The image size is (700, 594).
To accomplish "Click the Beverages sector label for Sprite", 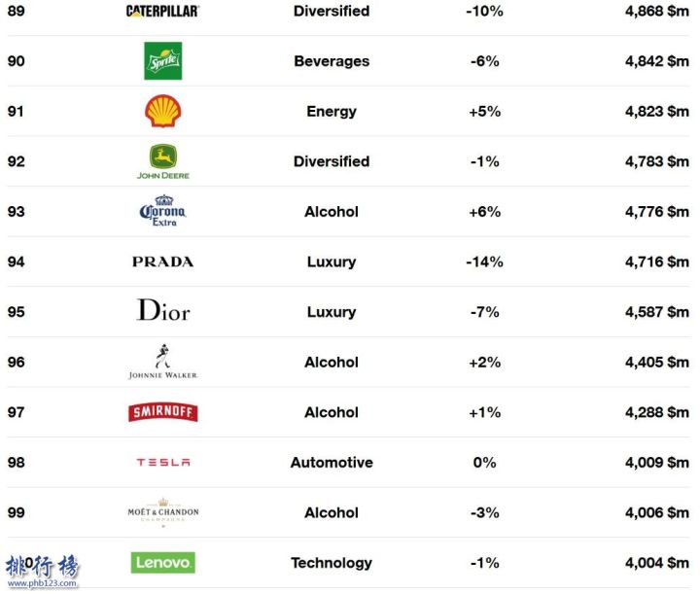I will point(332,61).
